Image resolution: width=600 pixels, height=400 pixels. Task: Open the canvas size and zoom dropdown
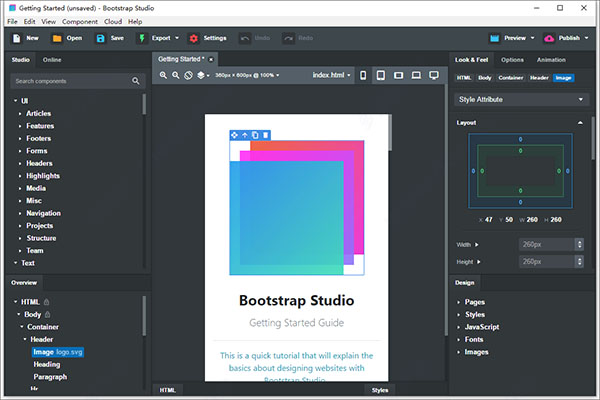pyautogui.click(x=247, y=75)
